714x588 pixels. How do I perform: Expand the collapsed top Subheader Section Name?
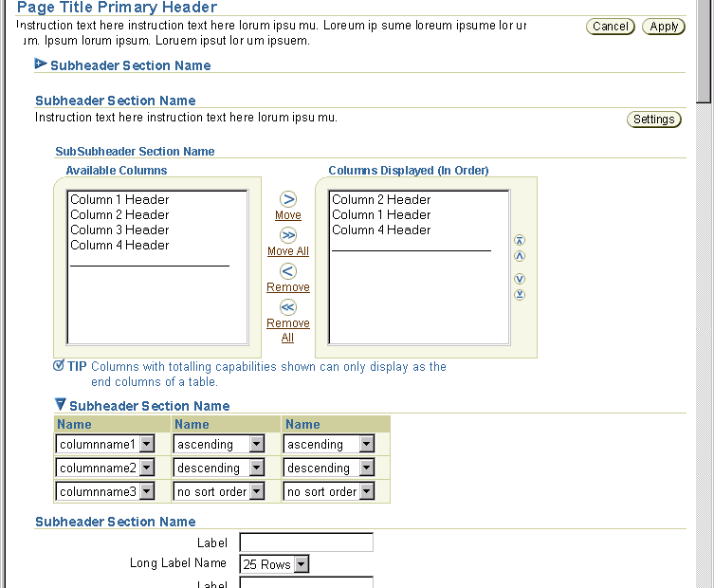coord(41,64)
